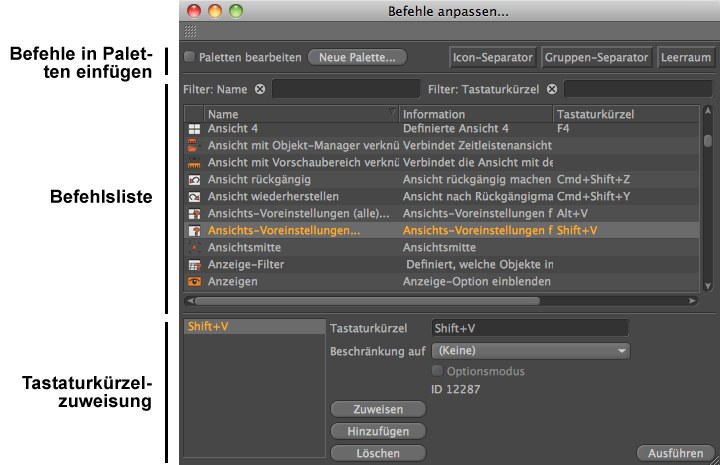Click the Ansicht rückgängig row icon
Screen dimensions: 722x465
click(x=194, y=179)
